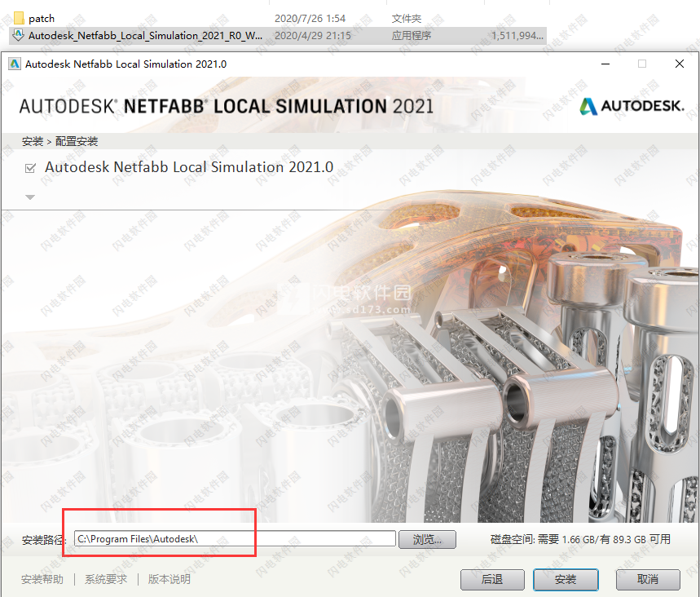Click the Autodesk Netfabb Local Simulation 2021.0 product label
This screenshot has width=700, height=597.
coord(189,167)
